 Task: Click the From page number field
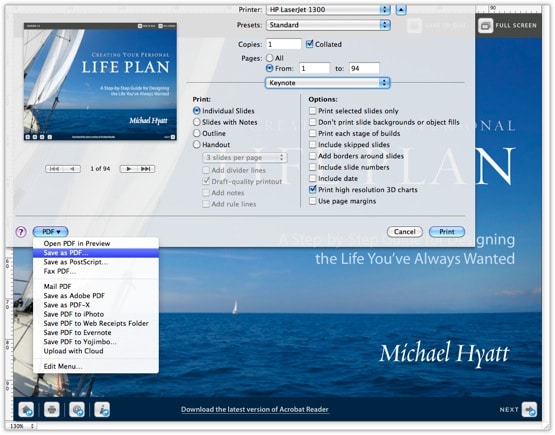click(314, 68)
